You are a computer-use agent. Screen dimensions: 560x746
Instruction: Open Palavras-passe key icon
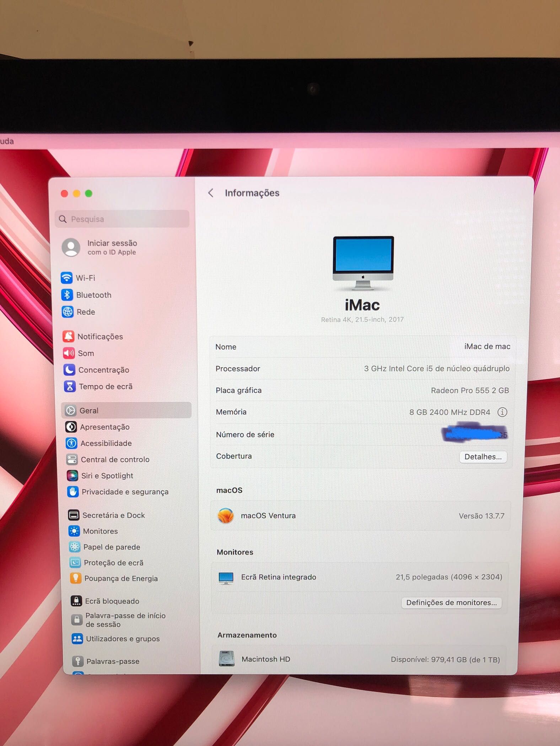click(78, 661)
